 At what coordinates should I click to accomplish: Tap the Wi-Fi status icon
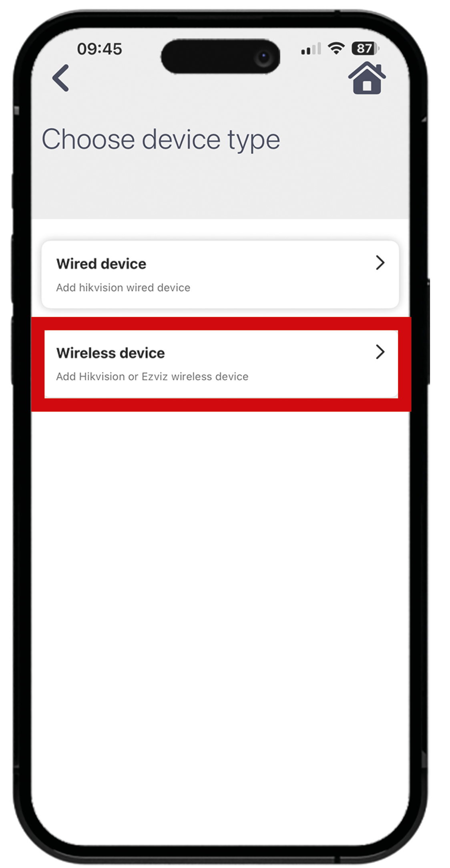(x=336, y=48)
